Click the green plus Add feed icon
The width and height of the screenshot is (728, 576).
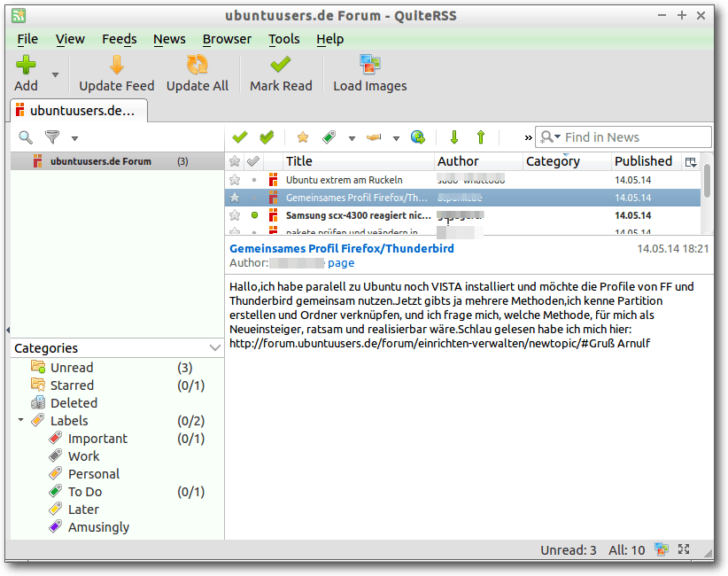click(26, 65)
